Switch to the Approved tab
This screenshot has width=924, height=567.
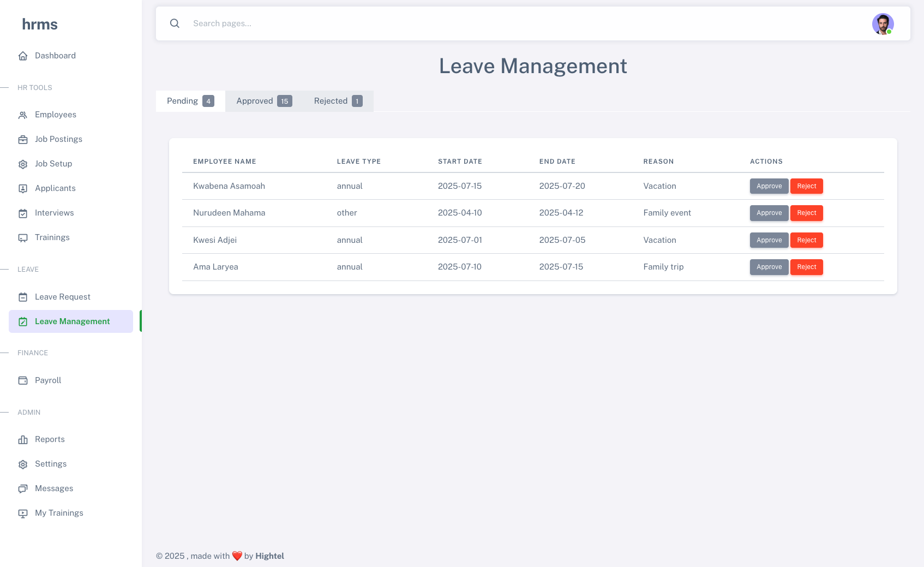(263, 101)
